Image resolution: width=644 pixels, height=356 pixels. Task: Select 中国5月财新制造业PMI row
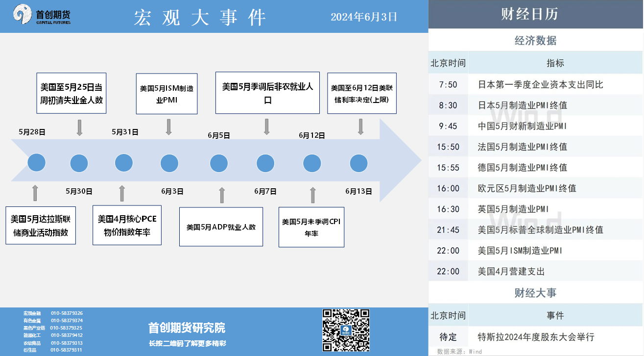522,126
